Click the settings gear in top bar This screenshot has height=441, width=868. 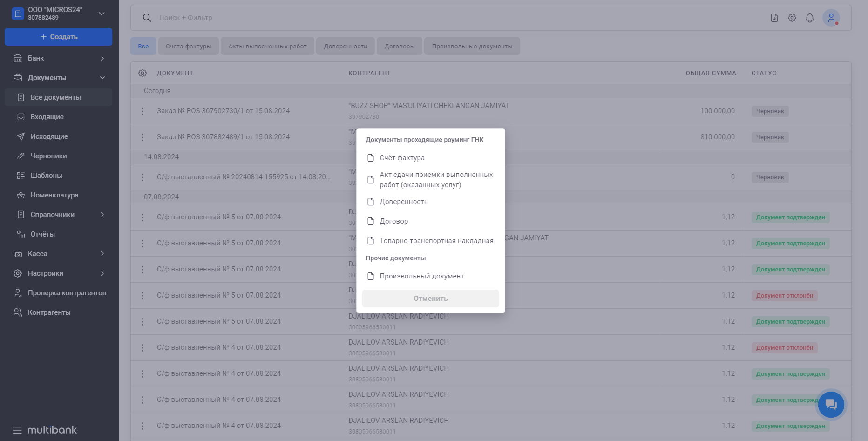tap(792, 18)
